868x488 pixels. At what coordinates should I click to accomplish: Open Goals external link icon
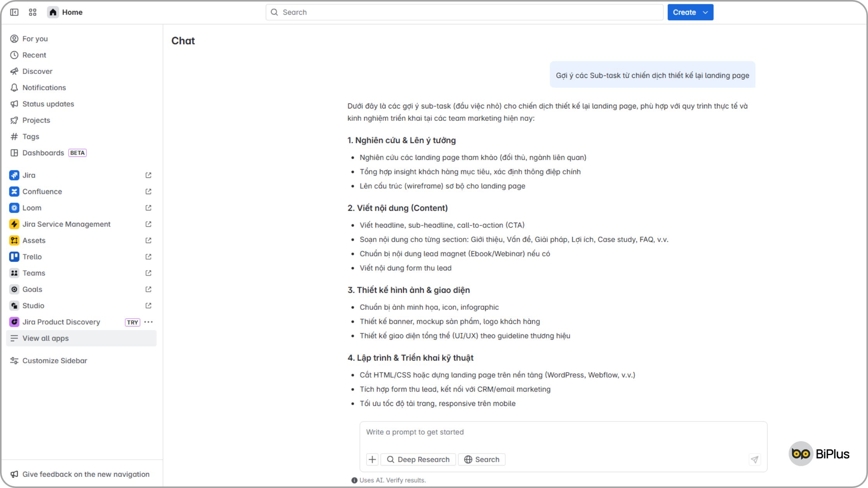click(x=148, y=289)
